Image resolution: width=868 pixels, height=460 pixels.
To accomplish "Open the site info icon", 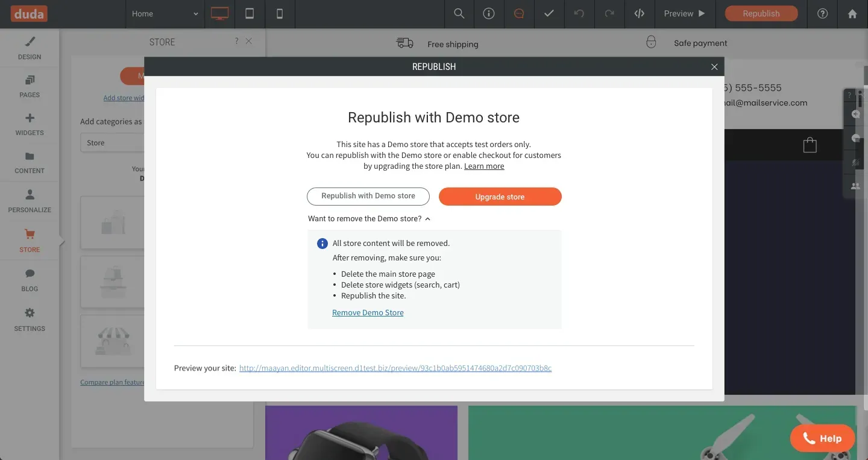I will 489,14.
